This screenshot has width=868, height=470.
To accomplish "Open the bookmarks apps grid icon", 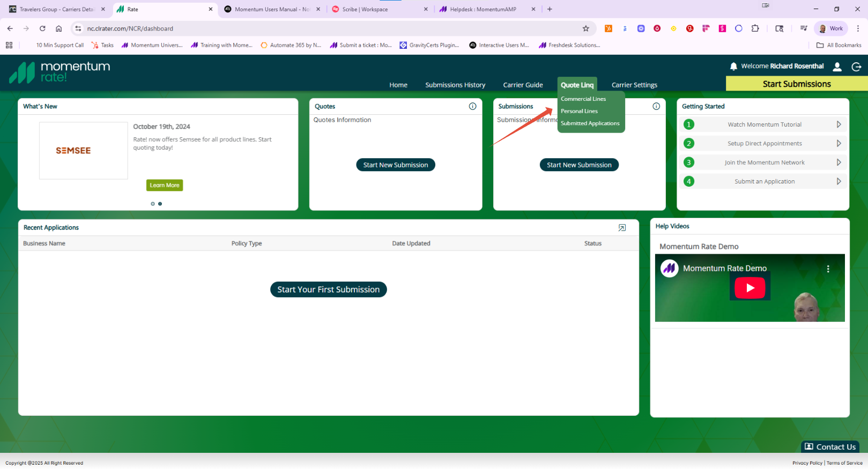I will [x=9, y=45].
